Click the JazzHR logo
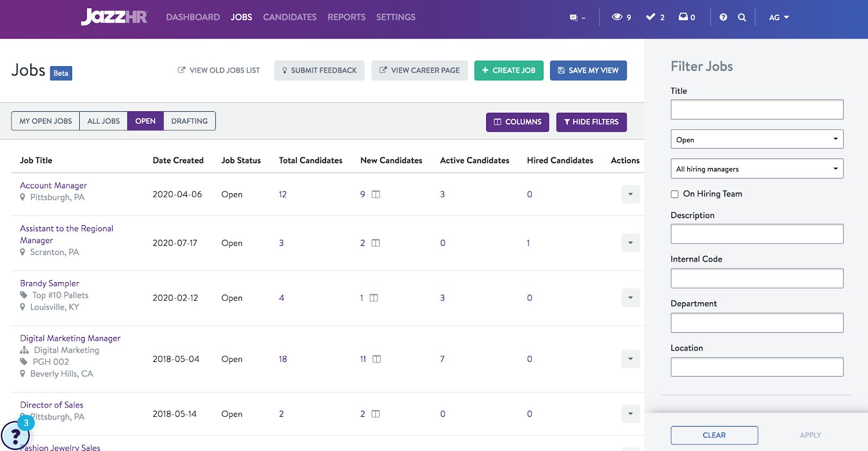868x451 pixels. click(x=114, y=17)
